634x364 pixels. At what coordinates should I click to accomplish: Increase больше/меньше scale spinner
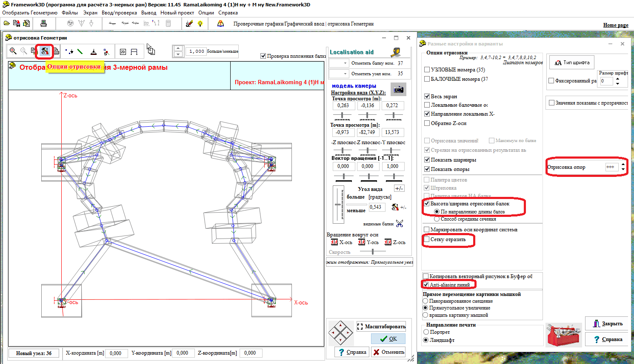pyautogui.click(x=179, y=48)
